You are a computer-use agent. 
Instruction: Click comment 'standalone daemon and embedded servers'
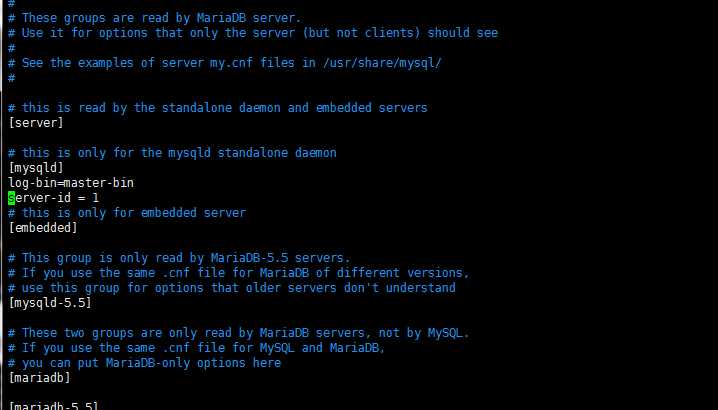tap(218, 108)
